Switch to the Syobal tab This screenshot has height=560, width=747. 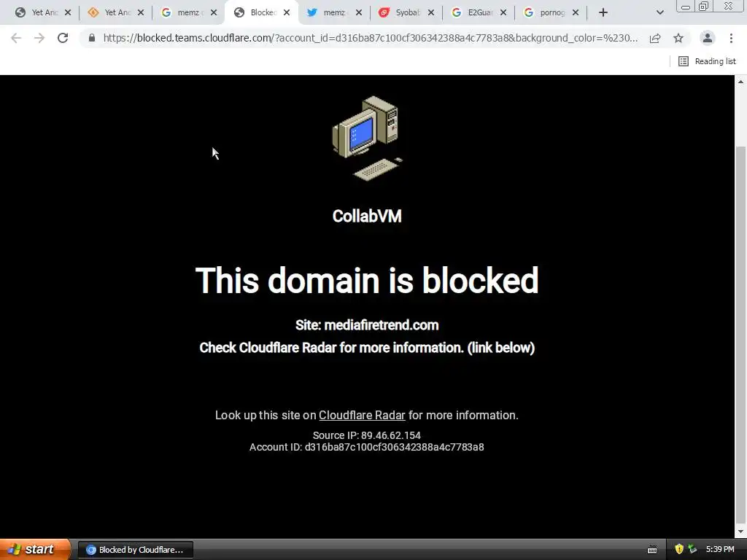pyautogui.click(x=406, y=13)
